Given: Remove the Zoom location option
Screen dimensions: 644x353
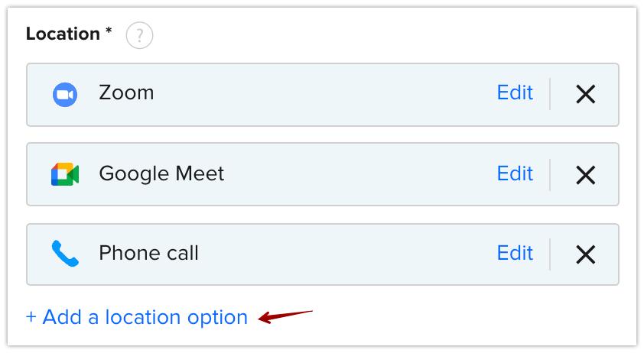Looking at the screenshot, I should pyautogui.click(x=585, y=95).
